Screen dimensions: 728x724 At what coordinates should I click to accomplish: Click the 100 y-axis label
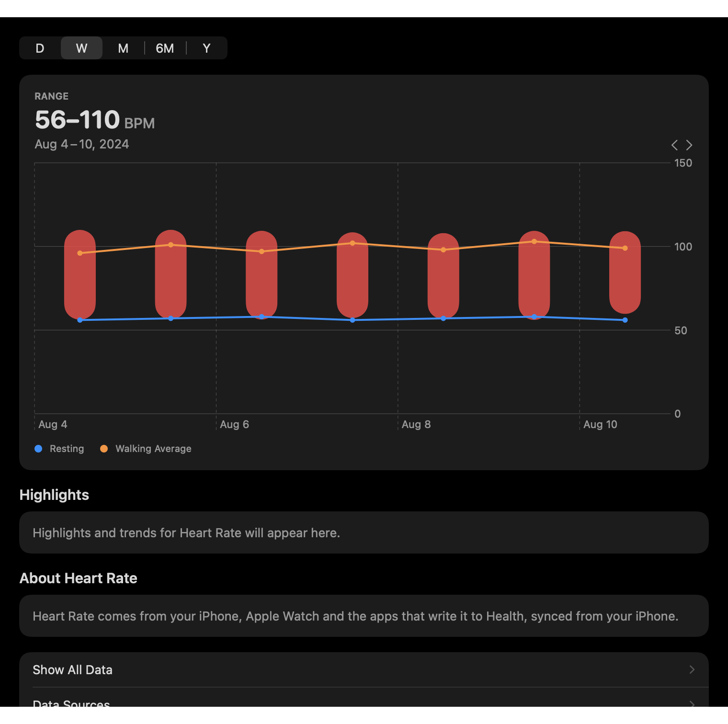coord(683,247)
